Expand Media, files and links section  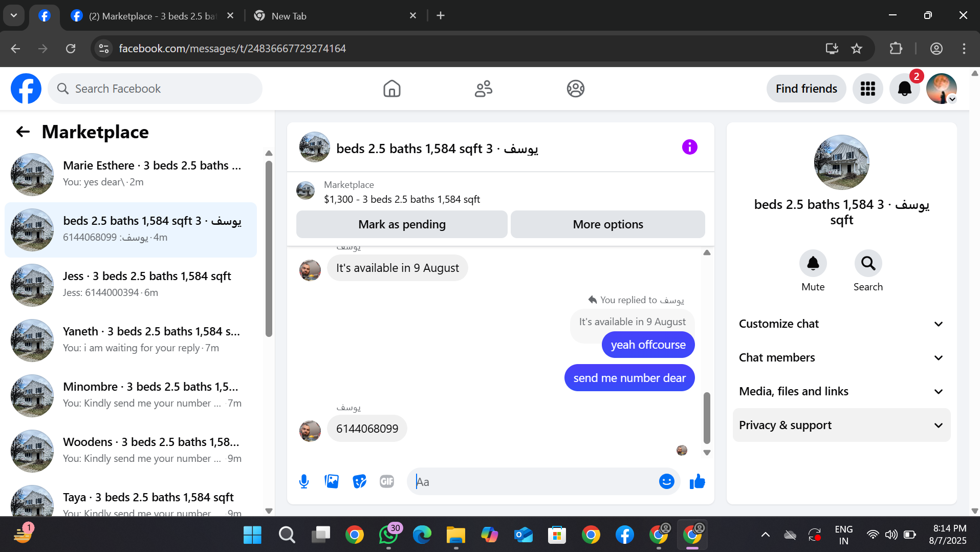click(x=841, y=391)
